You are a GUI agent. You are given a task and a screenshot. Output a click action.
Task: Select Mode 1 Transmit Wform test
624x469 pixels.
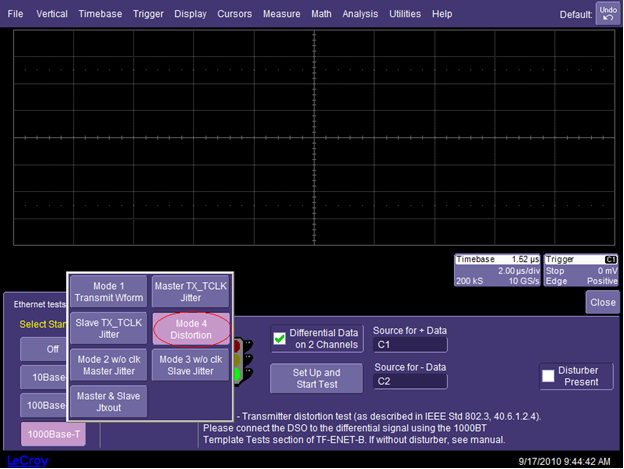(109, 292)
